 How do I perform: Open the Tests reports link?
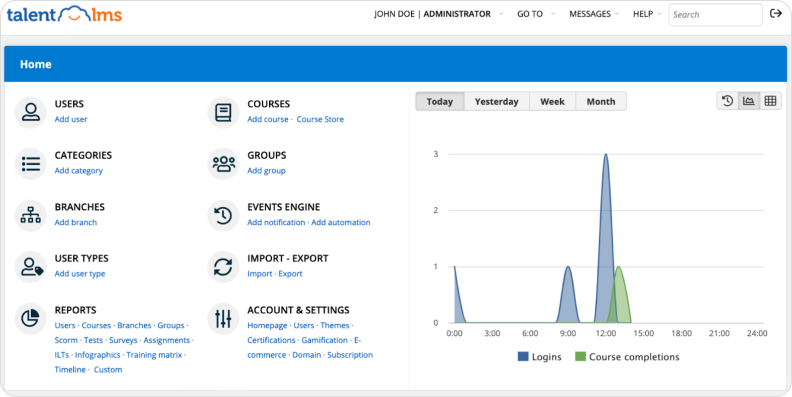(x=93, y=340)
